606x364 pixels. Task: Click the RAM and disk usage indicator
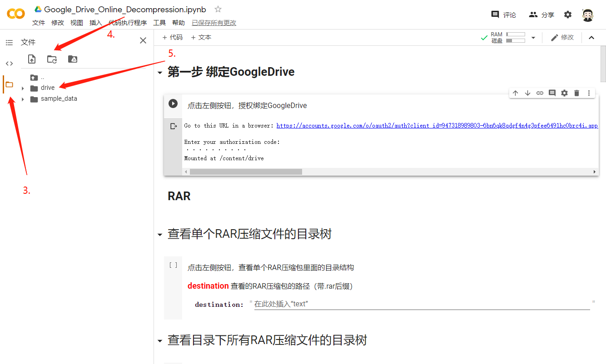[508, 38]
